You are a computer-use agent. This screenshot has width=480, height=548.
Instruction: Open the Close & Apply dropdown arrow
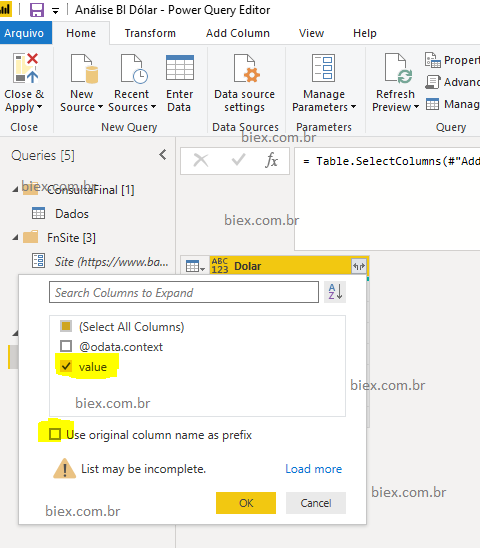39,107
